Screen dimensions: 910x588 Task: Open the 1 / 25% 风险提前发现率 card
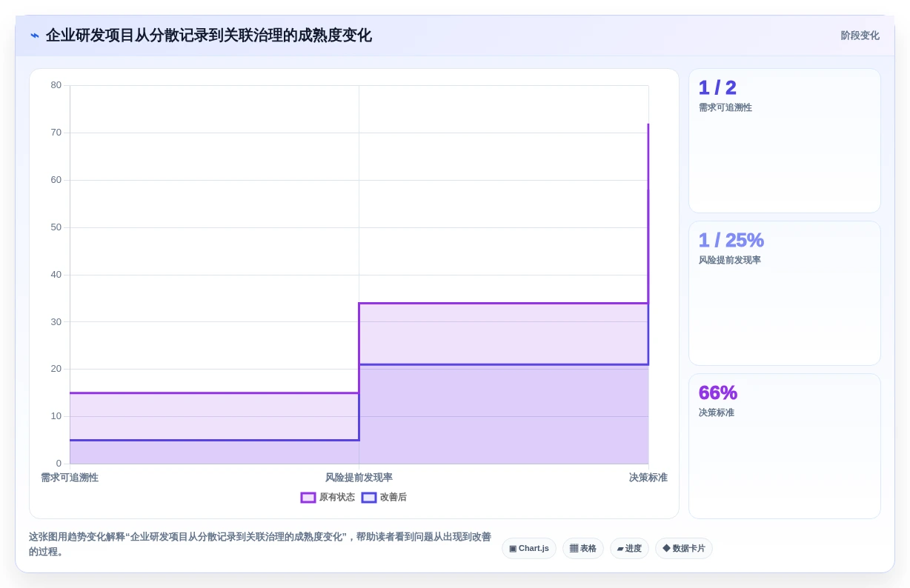785,293
